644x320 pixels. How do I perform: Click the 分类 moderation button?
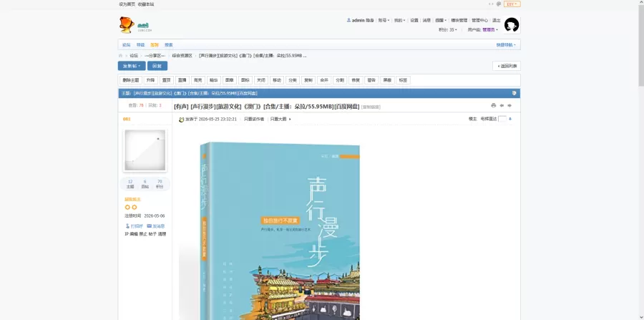tap(293, 80)
